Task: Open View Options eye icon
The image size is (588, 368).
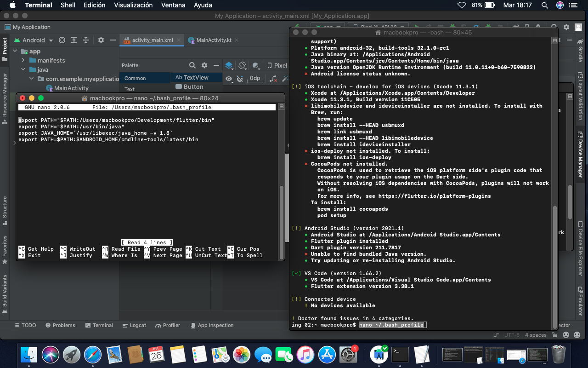Action: (x=229, y=78)
